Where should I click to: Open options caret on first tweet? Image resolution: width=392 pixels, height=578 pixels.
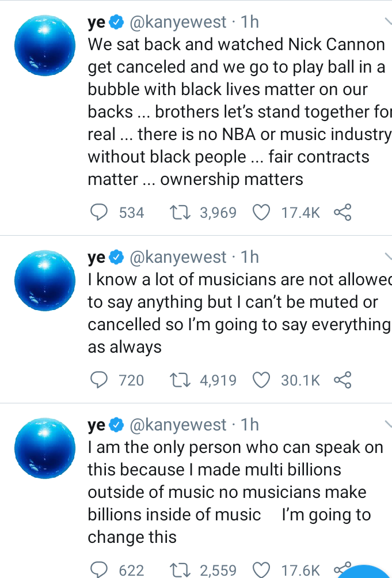pyautogui.click(x=387, y=21)
